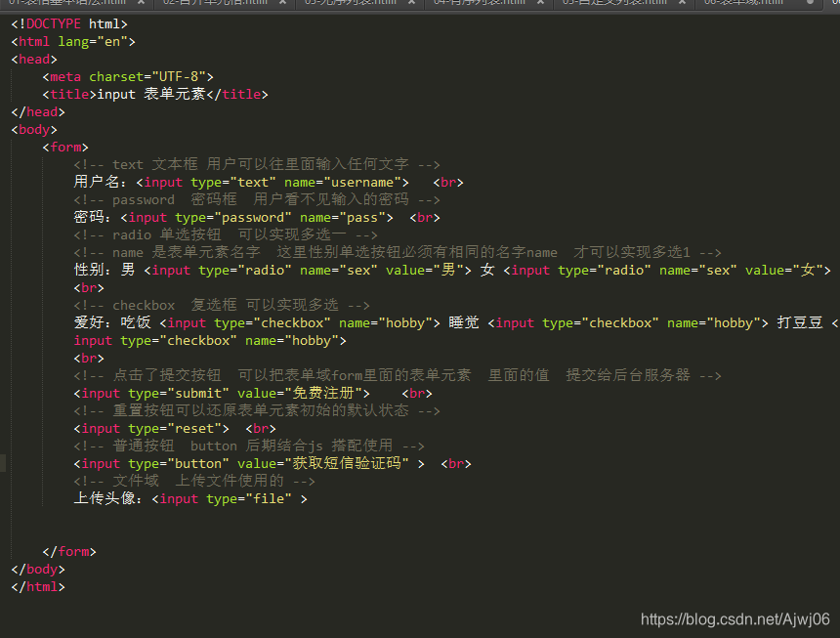Switch to the 02-合并单元格.html tab
This screenshot has width=840, height=638.
click(215, 3)
